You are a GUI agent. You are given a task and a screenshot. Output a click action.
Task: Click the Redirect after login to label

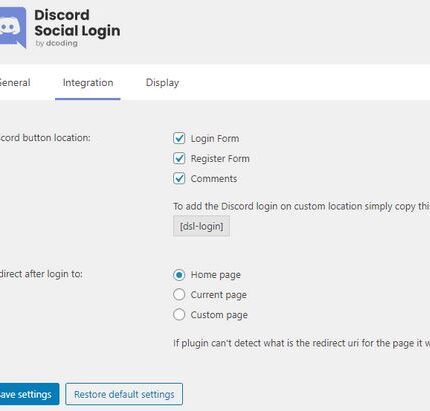(x=41, y=274)
